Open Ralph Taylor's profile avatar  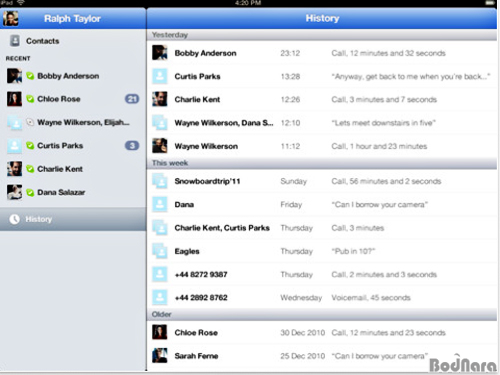[10, 18]
